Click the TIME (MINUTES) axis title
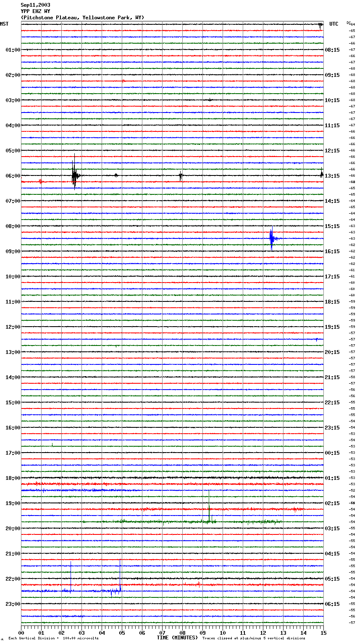 pyautogui.click(x=177, y=638)
